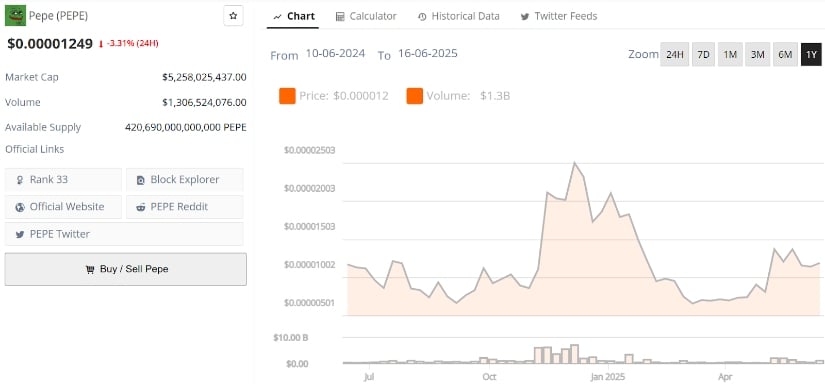Click the Twitter bird icon in PEPE Twitter
The image size is (825, 384).
(x=20, y=235)
